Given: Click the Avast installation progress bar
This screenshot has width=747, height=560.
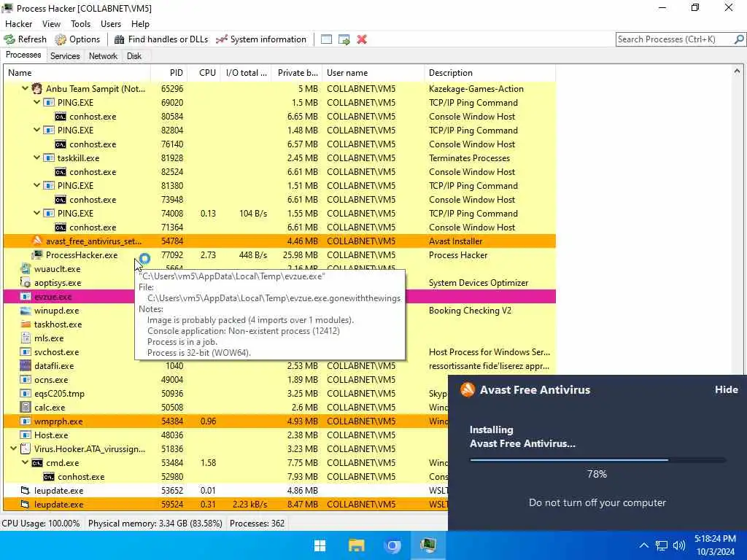Looking at the screenshot, I should click(x=597, y=460).
